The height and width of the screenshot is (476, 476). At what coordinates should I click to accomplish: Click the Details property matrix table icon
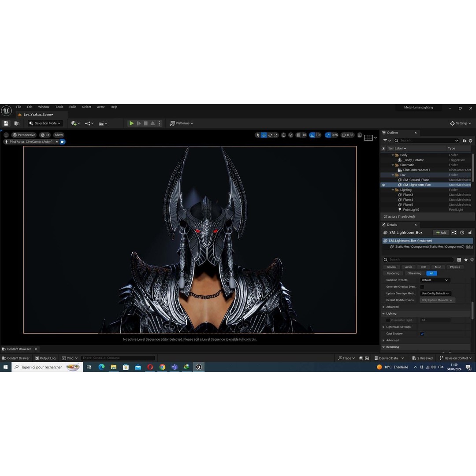click(459, 260)
